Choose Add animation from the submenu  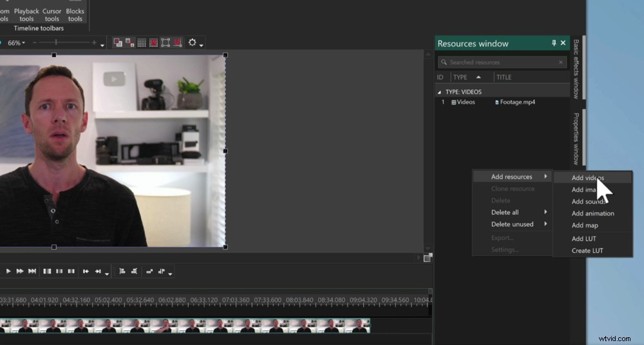click(592, 213)
